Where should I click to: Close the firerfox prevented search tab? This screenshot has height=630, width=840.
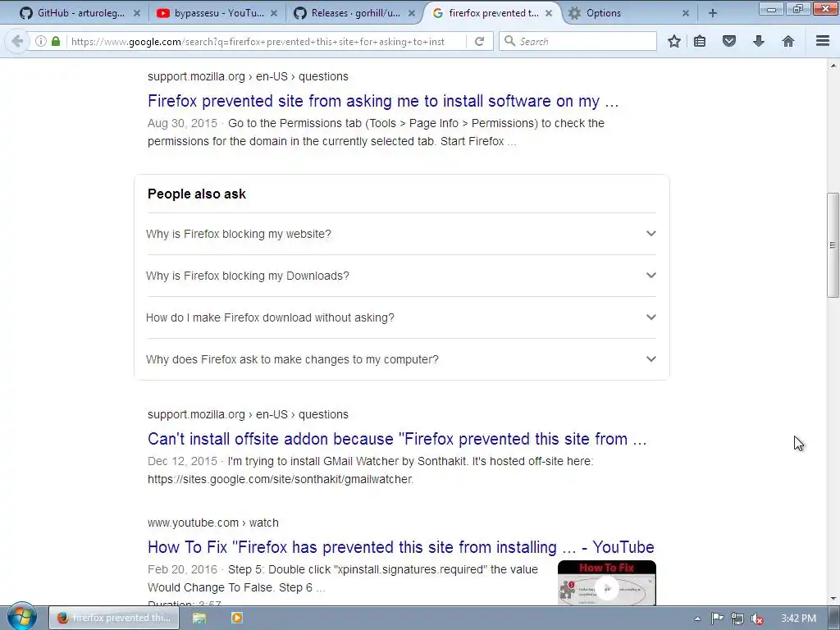point(549,13)
